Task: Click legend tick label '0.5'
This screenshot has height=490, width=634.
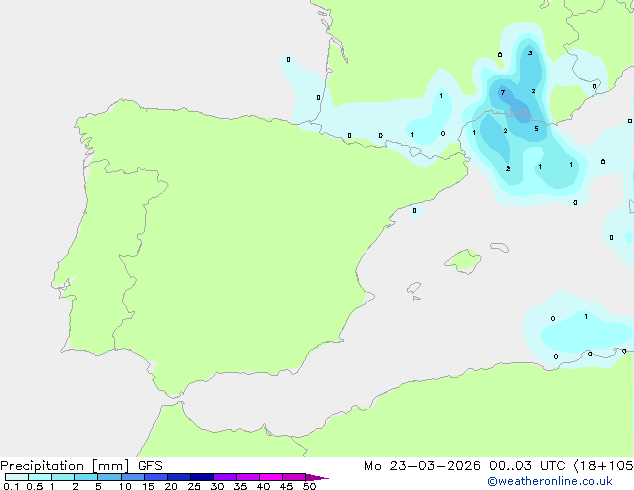Action: 35,486
